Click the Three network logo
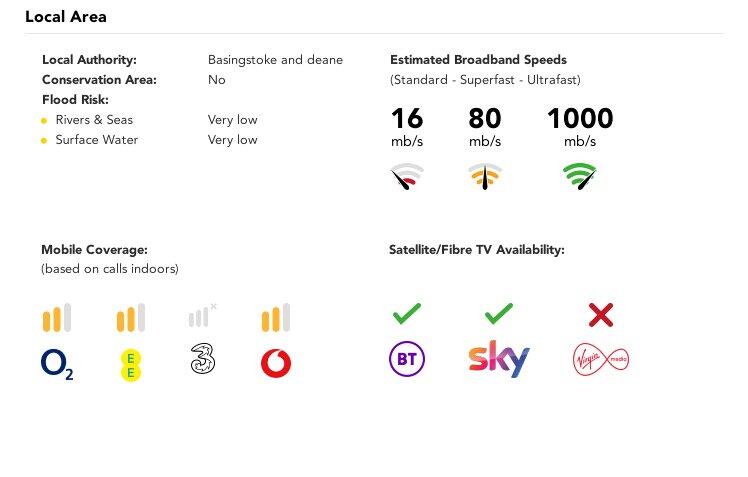The height and width of the screenshot is (477, 748). 203,360
